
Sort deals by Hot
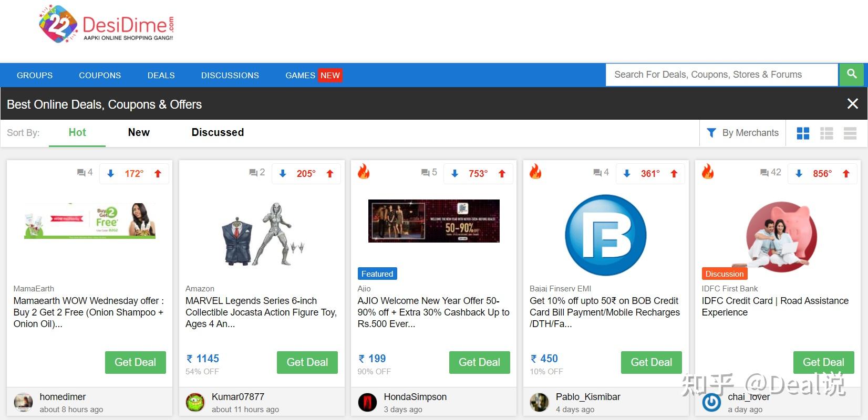coord(77,132)
